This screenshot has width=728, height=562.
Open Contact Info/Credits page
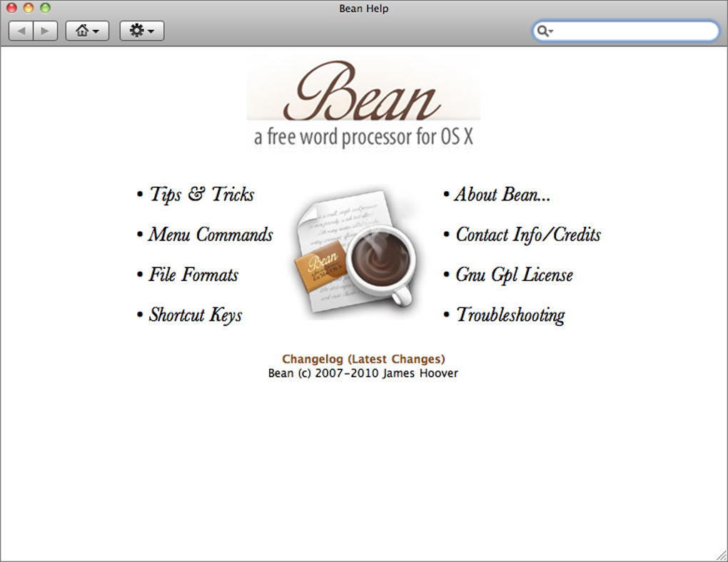click(528, 235)
